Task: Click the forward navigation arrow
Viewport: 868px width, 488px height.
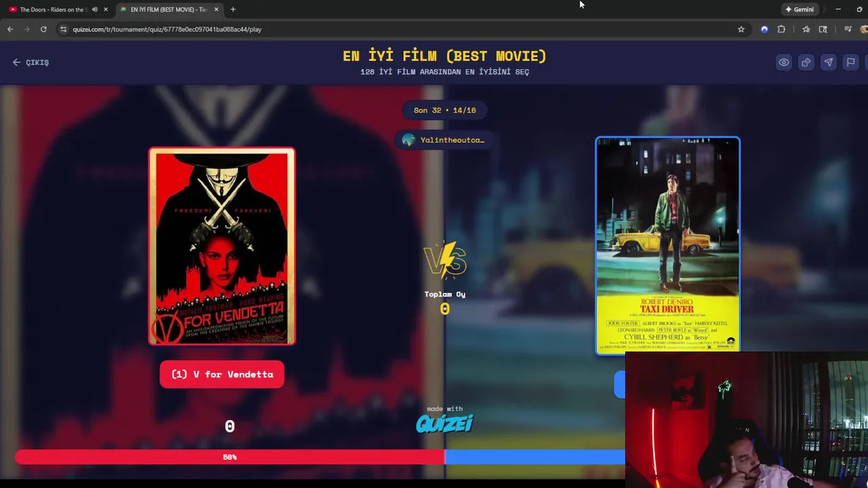Action: [x=27, y=29]
